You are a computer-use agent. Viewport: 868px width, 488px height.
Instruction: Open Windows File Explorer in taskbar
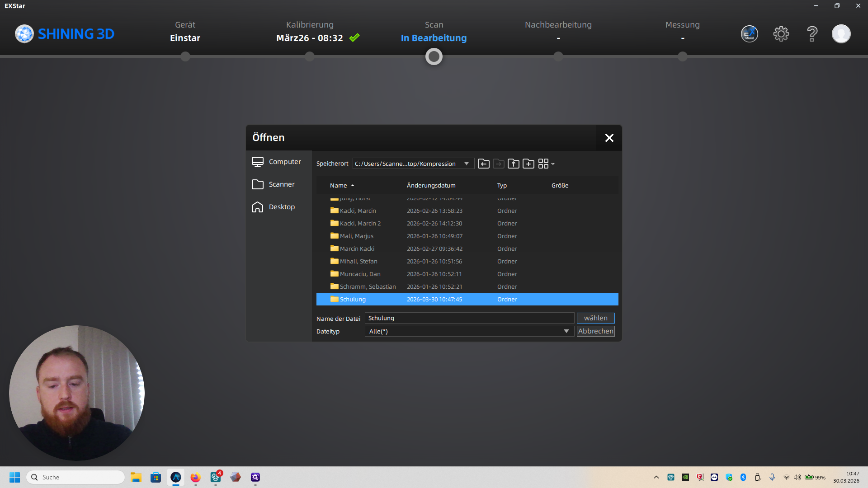pos(136,477)
